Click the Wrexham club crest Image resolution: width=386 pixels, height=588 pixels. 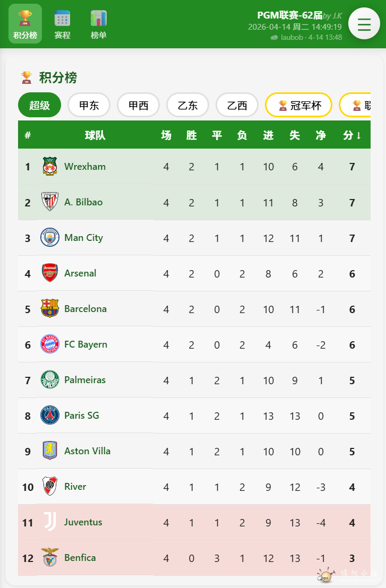(50, 167)
